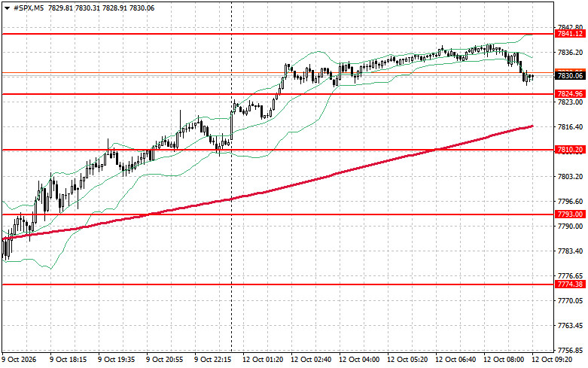Screen dimensions: 588x368
Task: Click the 12 Oct 08:00 time label
Action: point(504,360)
